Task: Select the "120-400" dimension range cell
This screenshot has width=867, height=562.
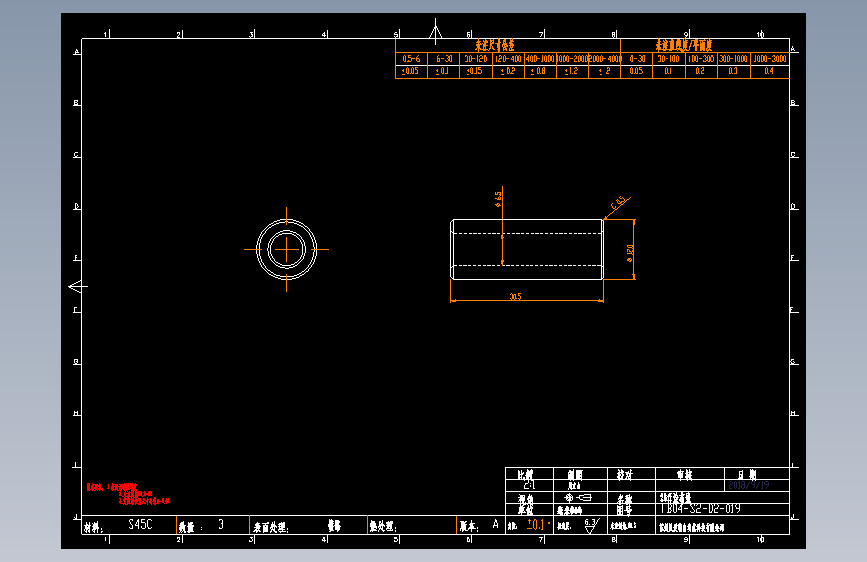Action: click(x=508, y=59)
